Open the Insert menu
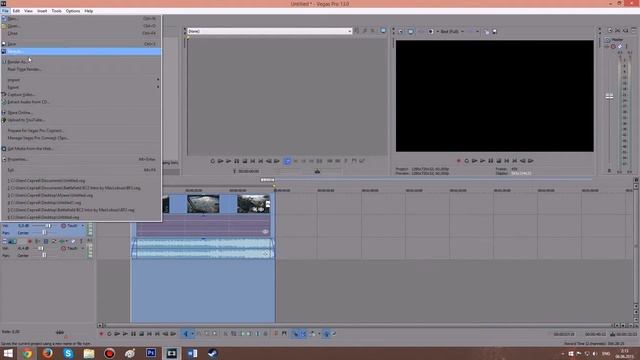640x360 pixels. 42,11
